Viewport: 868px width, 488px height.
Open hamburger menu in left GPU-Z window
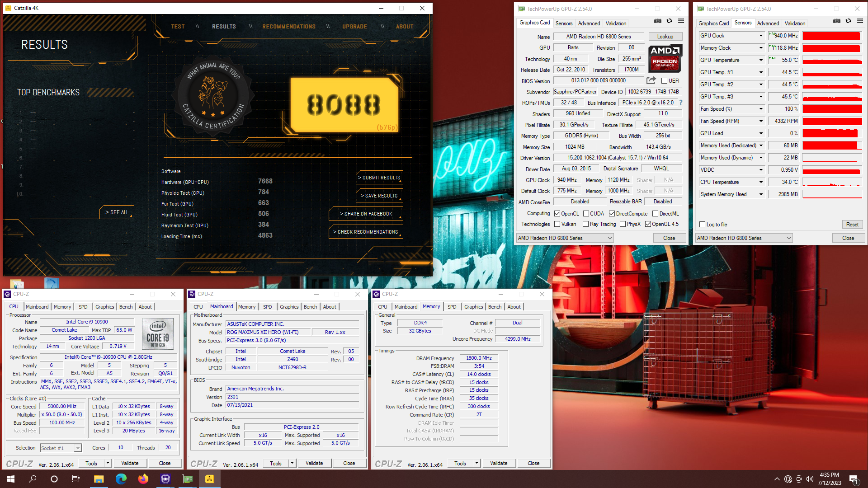(x=681, y=21)
